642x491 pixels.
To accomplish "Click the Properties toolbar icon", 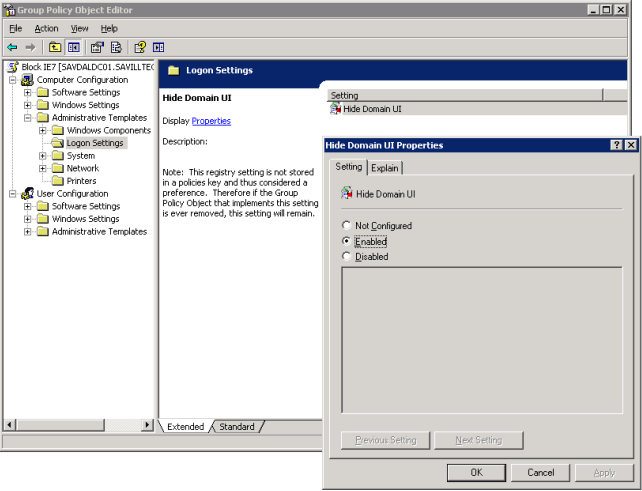I will 97,47.
